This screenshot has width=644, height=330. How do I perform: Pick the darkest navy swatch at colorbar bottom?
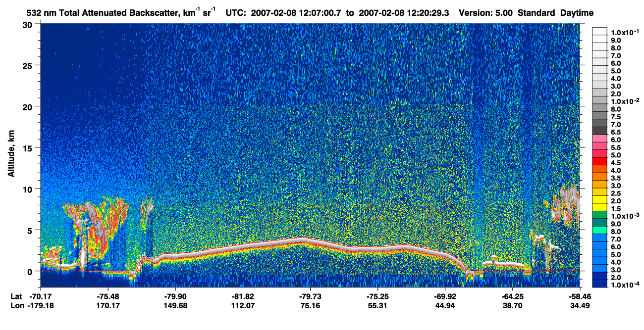pos(600,283)
